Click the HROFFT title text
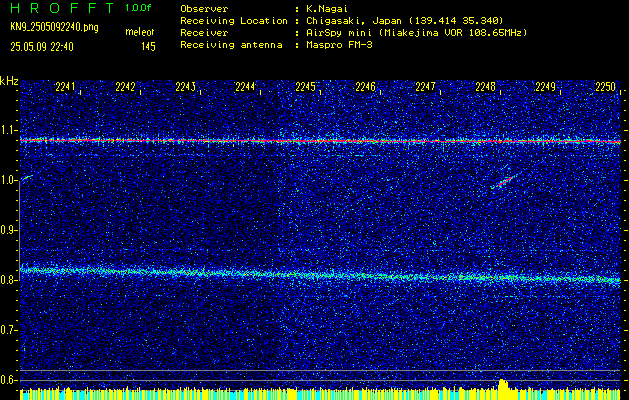The width and height of the screenshot is (629, 400). (x=62, y=8)
